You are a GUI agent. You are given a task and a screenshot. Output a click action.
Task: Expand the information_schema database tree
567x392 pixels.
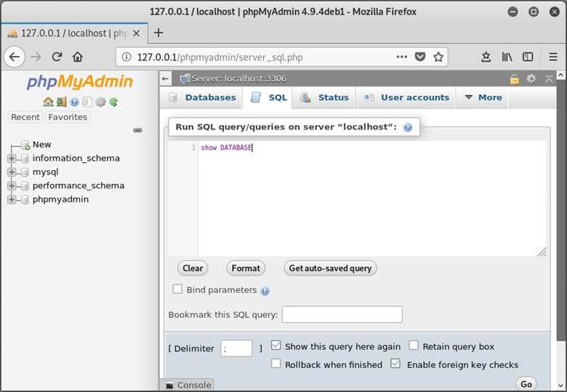pos(12,159)
